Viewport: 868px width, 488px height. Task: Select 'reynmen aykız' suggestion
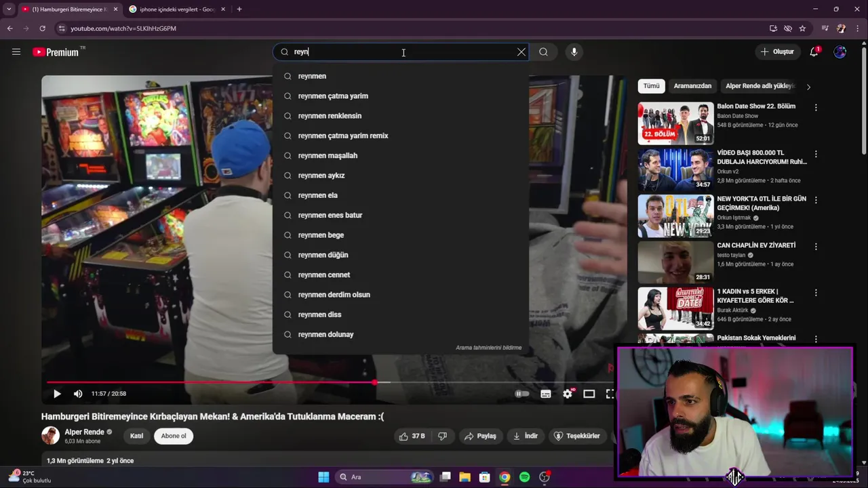click(x=400, y=176)
